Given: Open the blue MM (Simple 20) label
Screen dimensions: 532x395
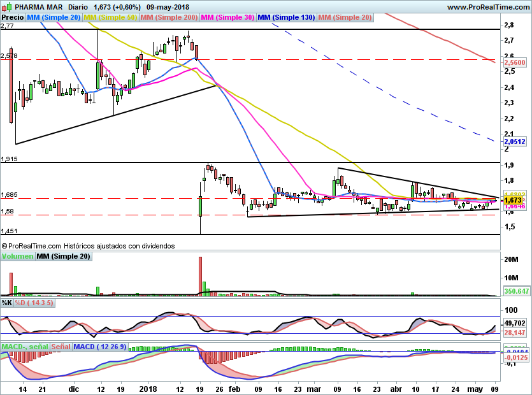Looking at the screenshot, I should (54, 17).
